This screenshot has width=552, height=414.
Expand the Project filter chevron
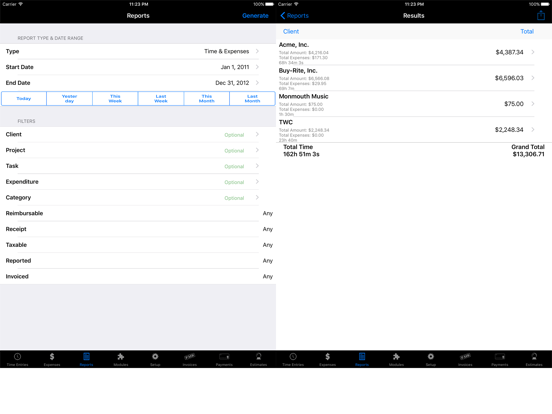(257, 150)
